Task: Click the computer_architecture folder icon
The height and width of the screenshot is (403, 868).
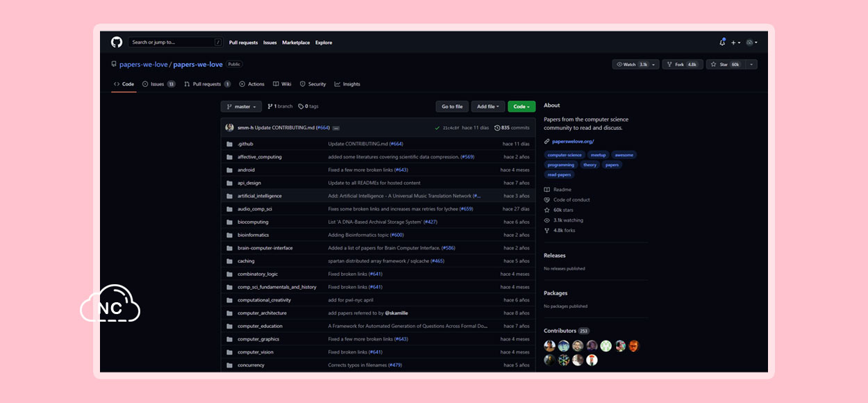Action: pos(230,313)
